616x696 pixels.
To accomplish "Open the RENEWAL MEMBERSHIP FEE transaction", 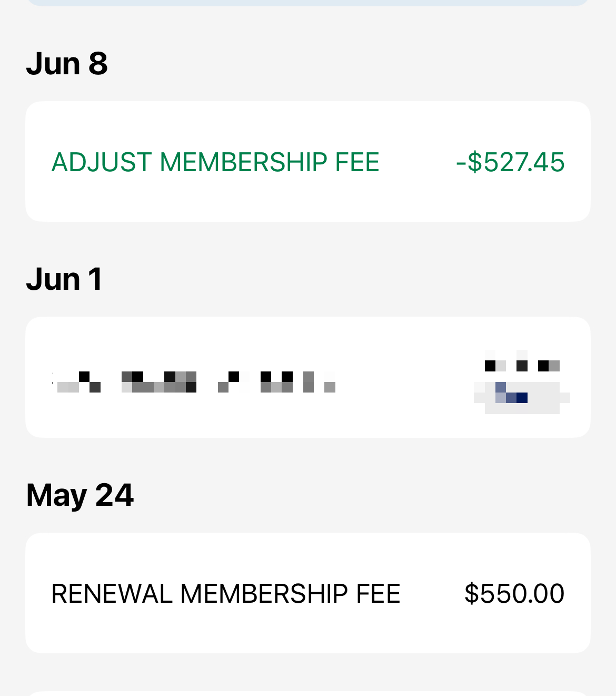I will click(x=307, y=593).
